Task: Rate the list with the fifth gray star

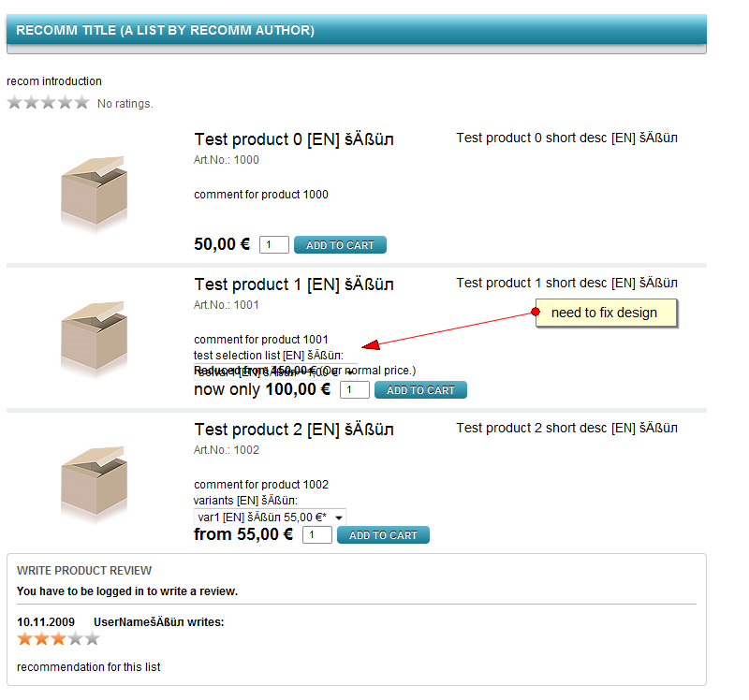Action: 81,102
